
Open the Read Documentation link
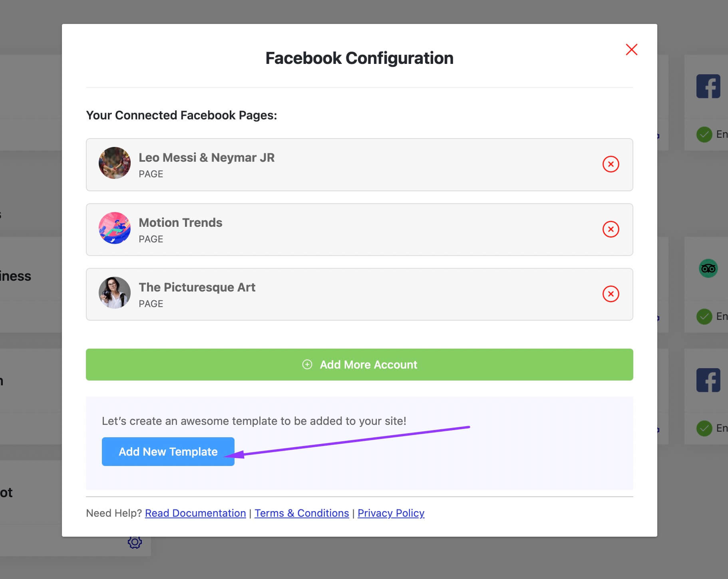click(x=195, y=513)
